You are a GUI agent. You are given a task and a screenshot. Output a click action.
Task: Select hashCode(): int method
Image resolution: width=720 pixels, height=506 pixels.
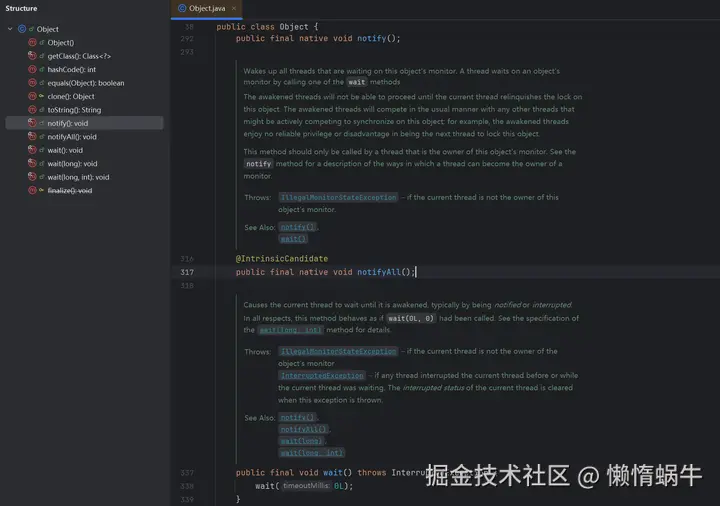click(84, 69)
